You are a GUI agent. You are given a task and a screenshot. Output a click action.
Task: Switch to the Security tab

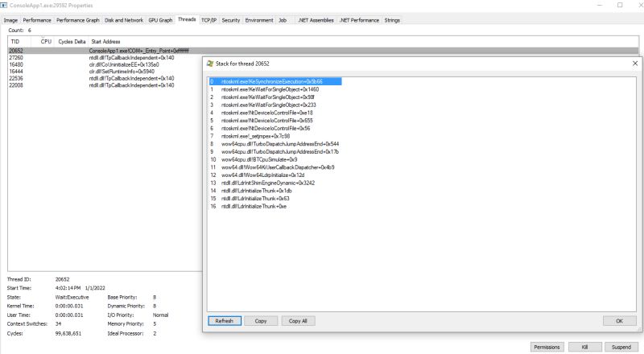pos(231,20)
